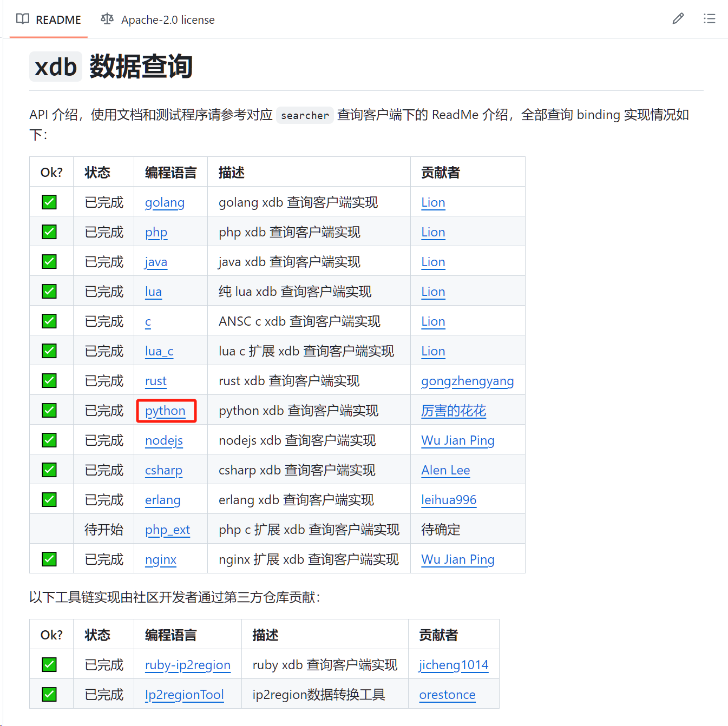This screenshot has height=726, width=728.
Task: Click the pencil edit README icon
Action: 678,19
